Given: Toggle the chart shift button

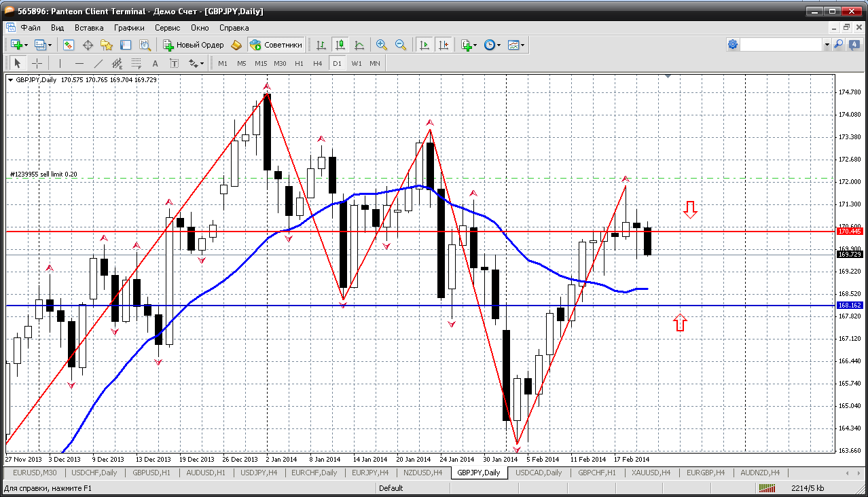Looking at the screenshot, I should pyautogui.click(x=444, y=45).
